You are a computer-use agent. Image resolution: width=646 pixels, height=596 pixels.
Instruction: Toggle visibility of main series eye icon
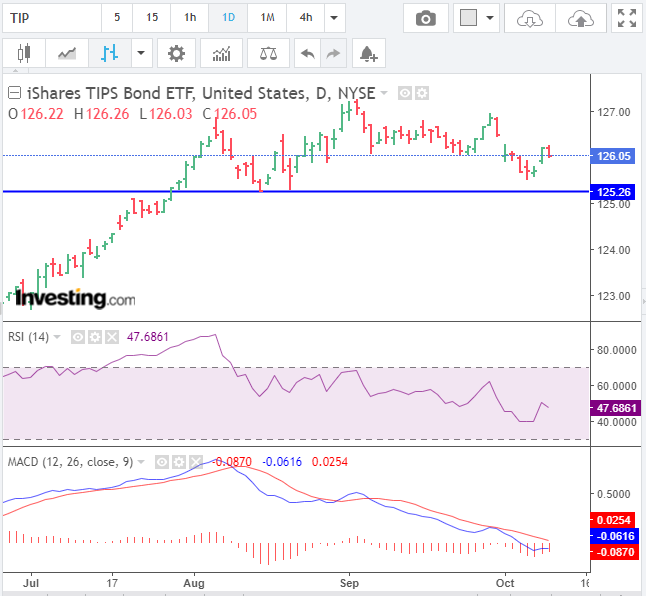405,93
